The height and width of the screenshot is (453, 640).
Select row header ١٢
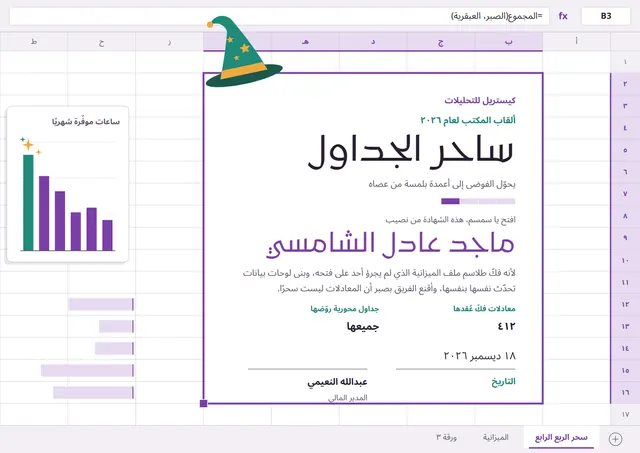[x=625, y=304]
